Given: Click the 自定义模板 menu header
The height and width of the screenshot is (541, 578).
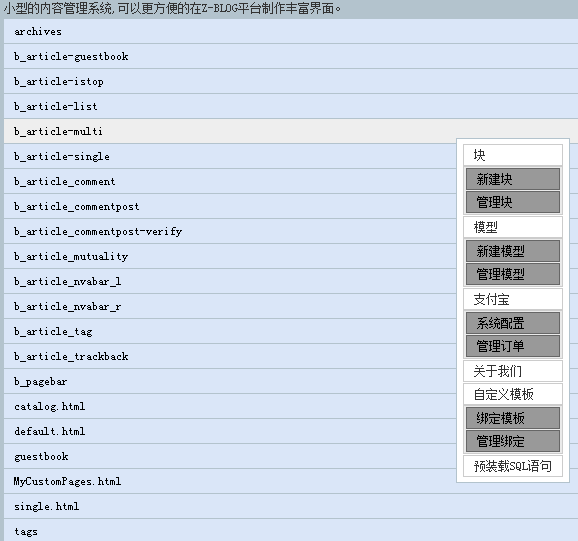Looking at the screenshot, I should (x=513, y=394).
